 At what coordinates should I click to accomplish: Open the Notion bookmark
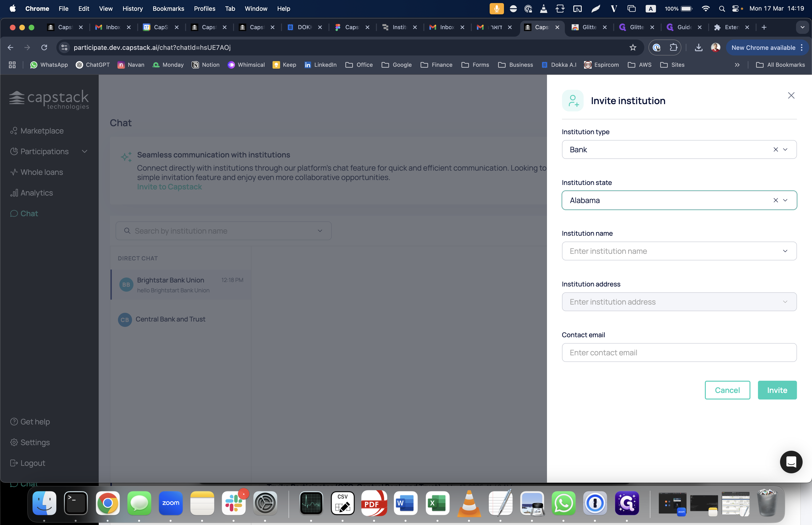(x=206, y=65)
